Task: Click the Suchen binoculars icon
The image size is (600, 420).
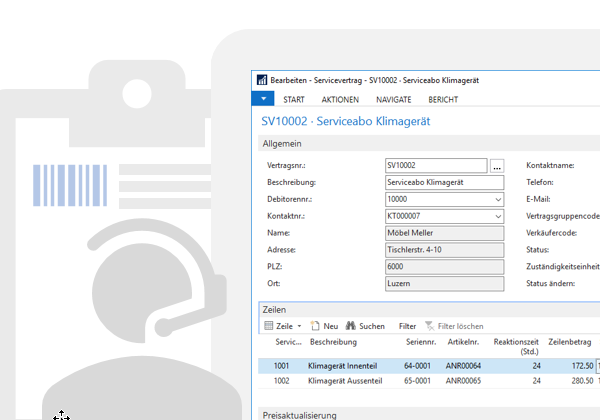Action: click(351, 326)
